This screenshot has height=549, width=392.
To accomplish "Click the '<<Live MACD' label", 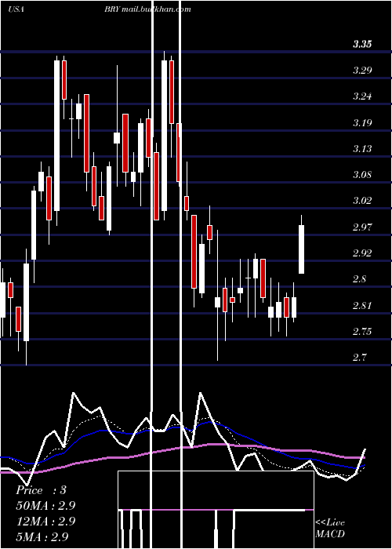I will tap(330, 529).
